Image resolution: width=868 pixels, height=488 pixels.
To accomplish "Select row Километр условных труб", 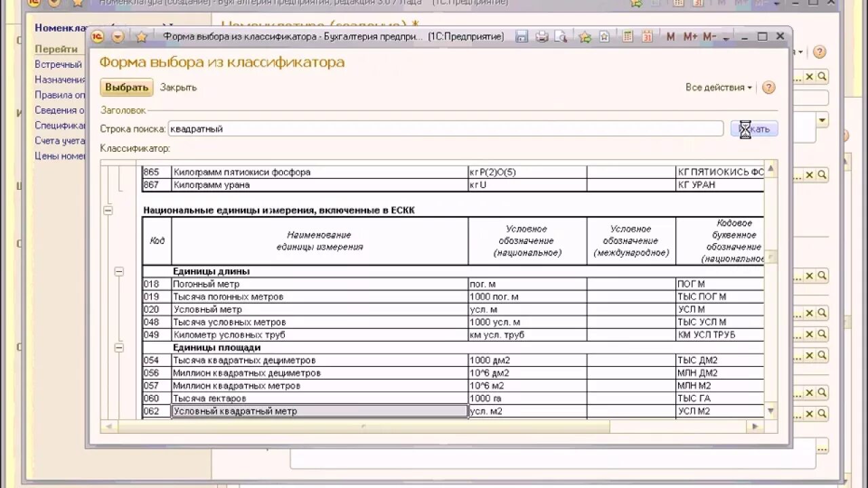I will coord(453,335).
